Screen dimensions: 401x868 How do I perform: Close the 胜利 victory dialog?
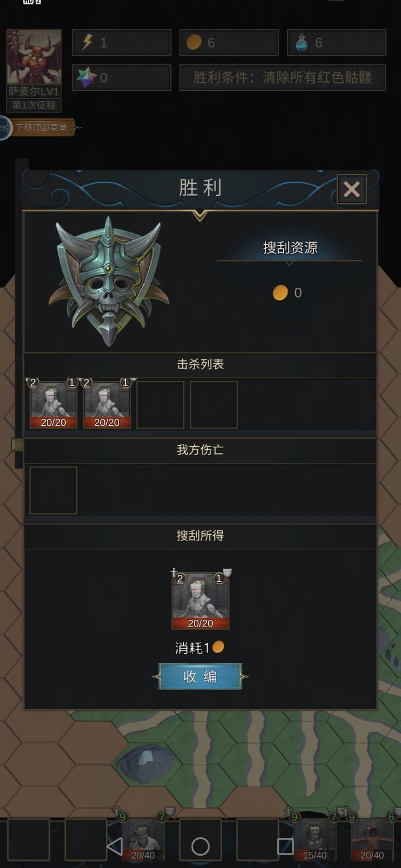click(x=352, y=189)
